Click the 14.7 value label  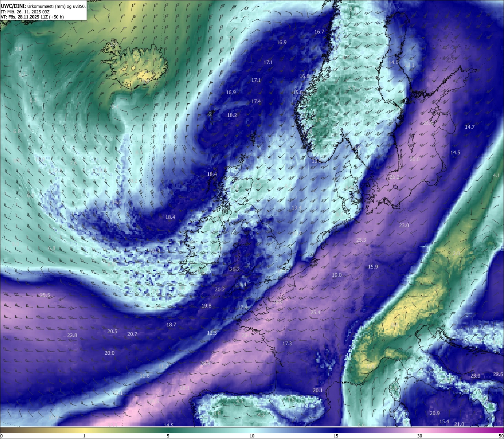click(469, 127)
